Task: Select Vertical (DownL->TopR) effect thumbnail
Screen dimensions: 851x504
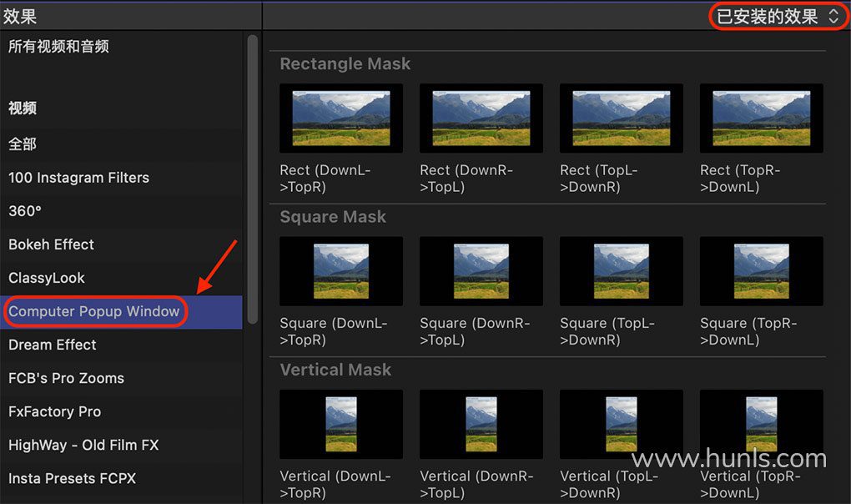Action: [341, 424]
